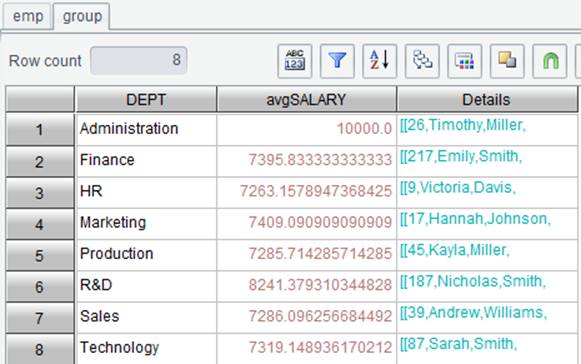The width and height of the screenshot is (581, 364).
Task: Open the [[17,Hannah,Johnson, details link
Action: point(475,219)
